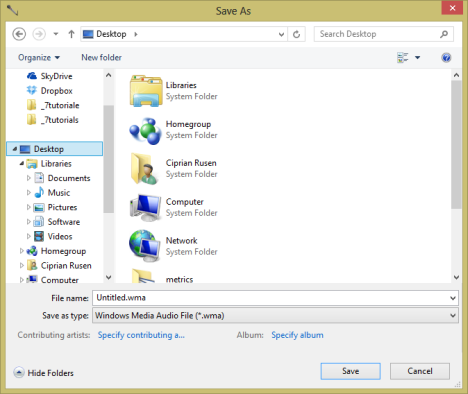Click the Sound Recorder microphone title icon
This screenshot has width=468, height=394.
[12, 10]
